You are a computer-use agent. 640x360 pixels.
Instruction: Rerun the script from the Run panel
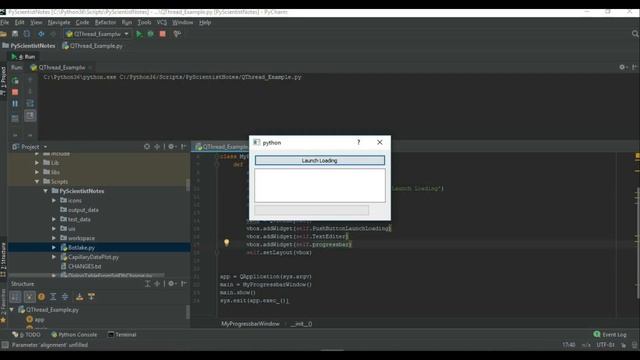pos(15,80)
